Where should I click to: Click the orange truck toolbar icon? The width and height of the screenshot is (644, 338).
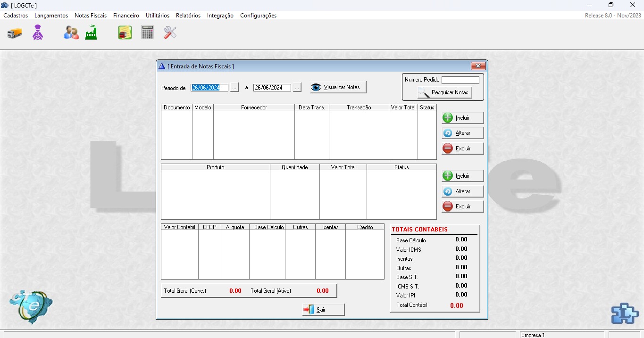[15, 33]
